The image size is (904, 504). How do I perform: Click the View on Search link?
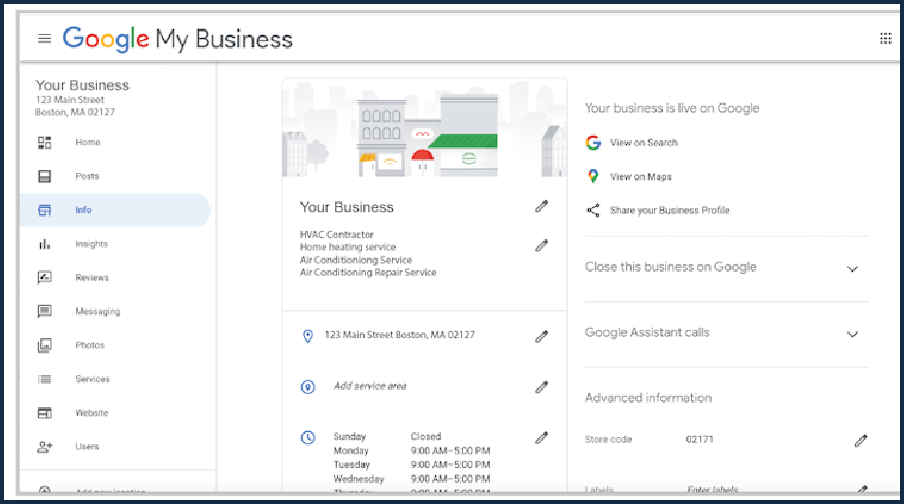point(643,142)
